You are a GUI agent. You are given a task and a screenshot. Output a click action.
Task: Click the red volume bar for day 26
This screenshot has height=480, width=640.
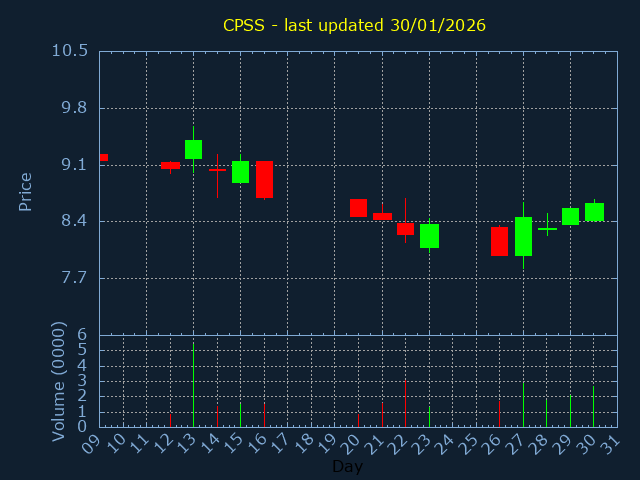pyautogui.click(x=499, y=414)
